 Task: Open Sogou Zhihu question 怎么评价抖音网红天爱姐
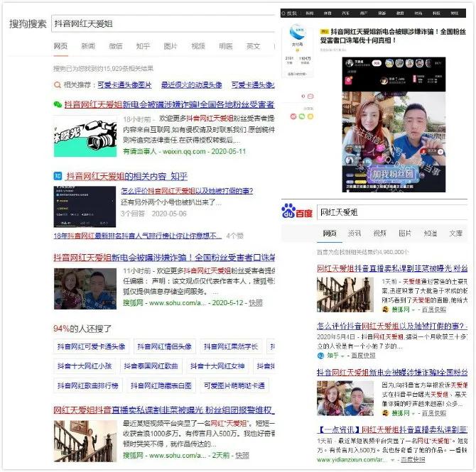[187, 191]
